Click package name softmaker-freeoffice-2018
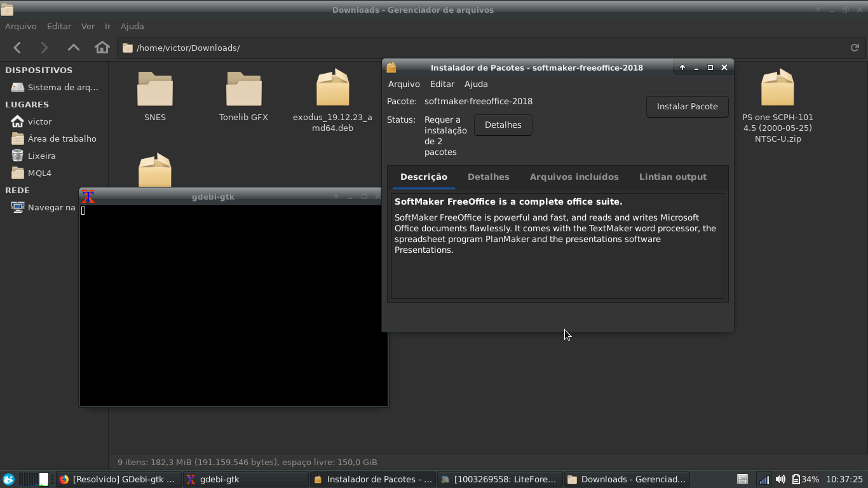The height and width of the screenshot is (488, 868). click(478, 101)
